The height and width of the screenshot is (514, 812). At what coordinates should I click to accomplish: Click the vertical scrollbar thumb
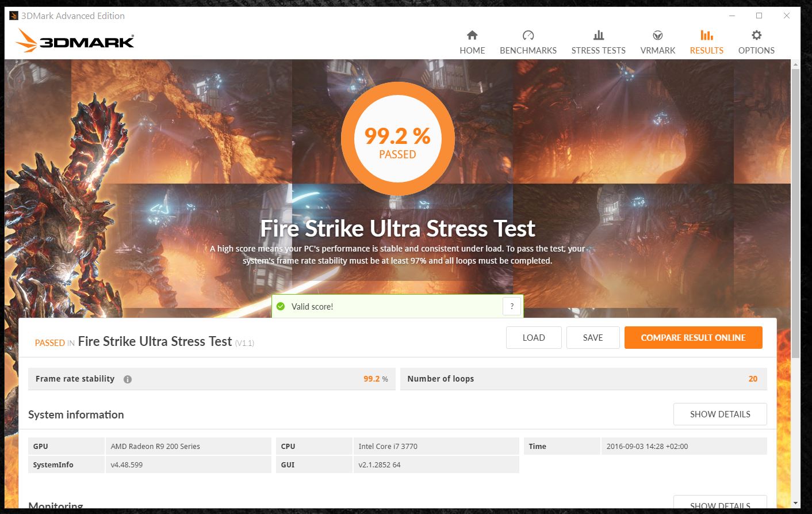[x=795, y=213]
